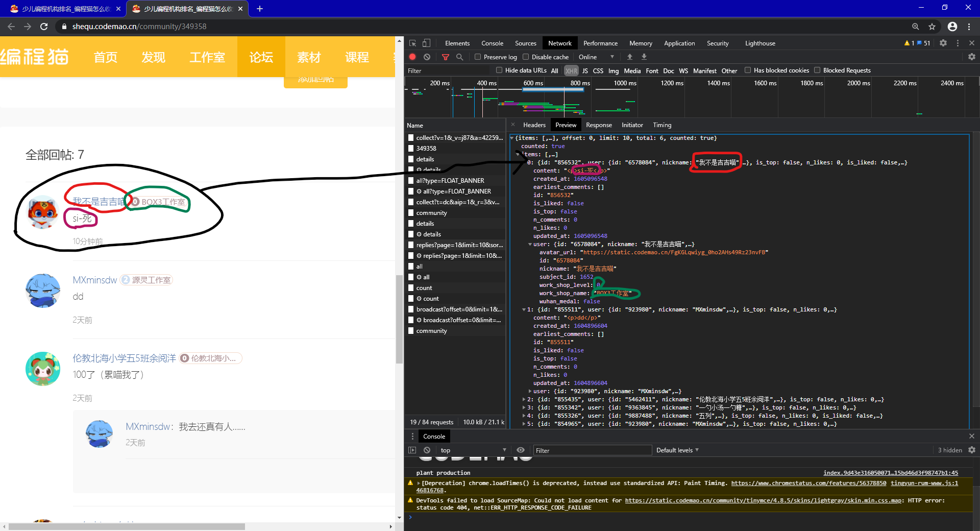
Task: Open console settings gear
Action: point(972,450)
